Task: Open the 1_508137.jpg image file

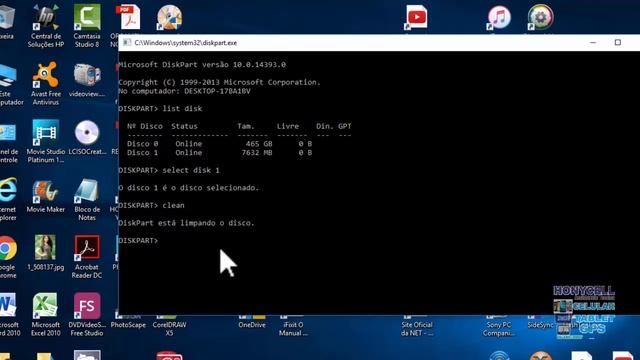Action: tap(46, 253)
